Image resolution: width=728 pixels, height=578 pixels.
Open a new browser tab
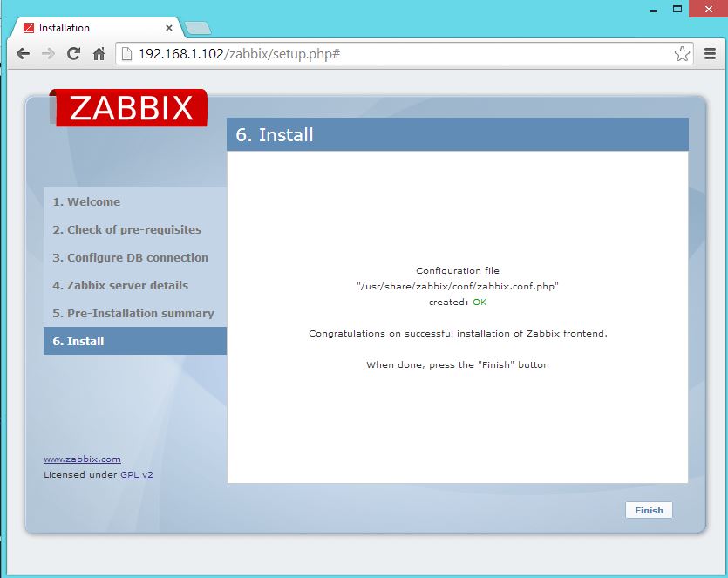pos(198,28)
